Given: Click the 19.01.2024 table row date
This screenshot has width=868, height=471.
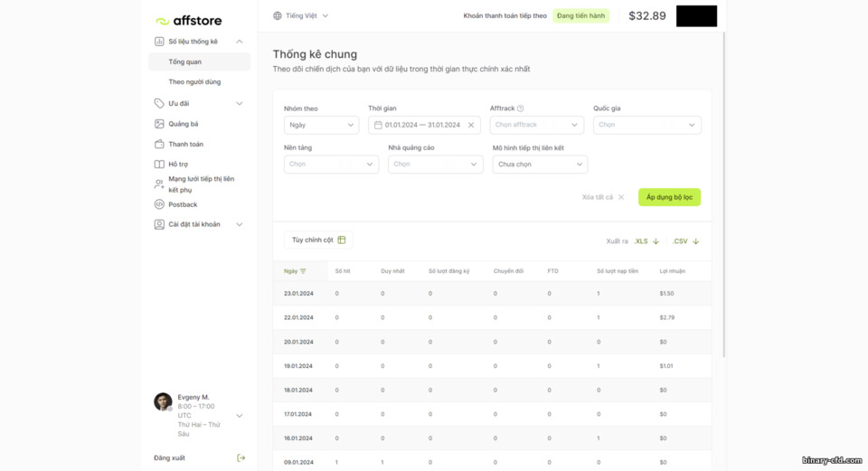Looking at the screenshot, I should point(298,366).
